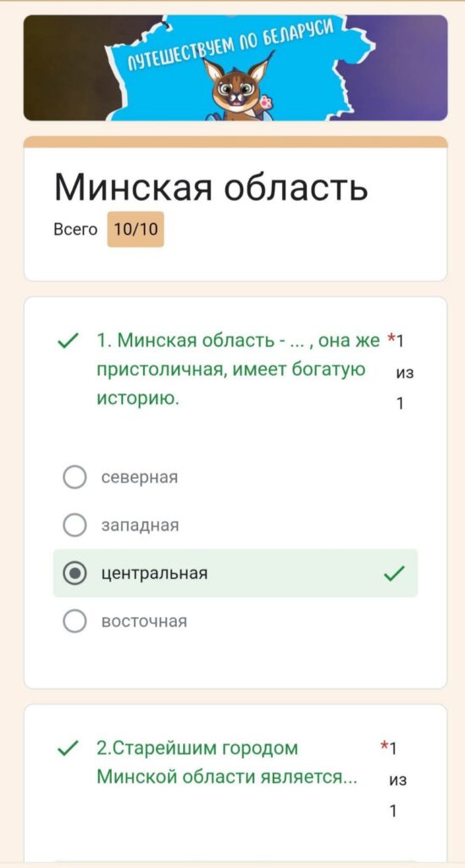Click the red asterisk on question 2
The width and height of the screenshot is (465, 868).
click(x=385, y=746)
